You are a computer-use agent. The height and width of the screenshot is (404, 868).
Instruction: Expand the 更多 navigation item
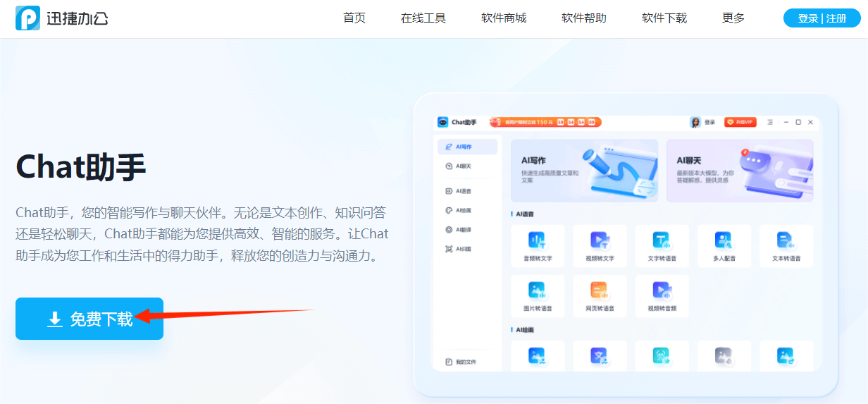733,18
